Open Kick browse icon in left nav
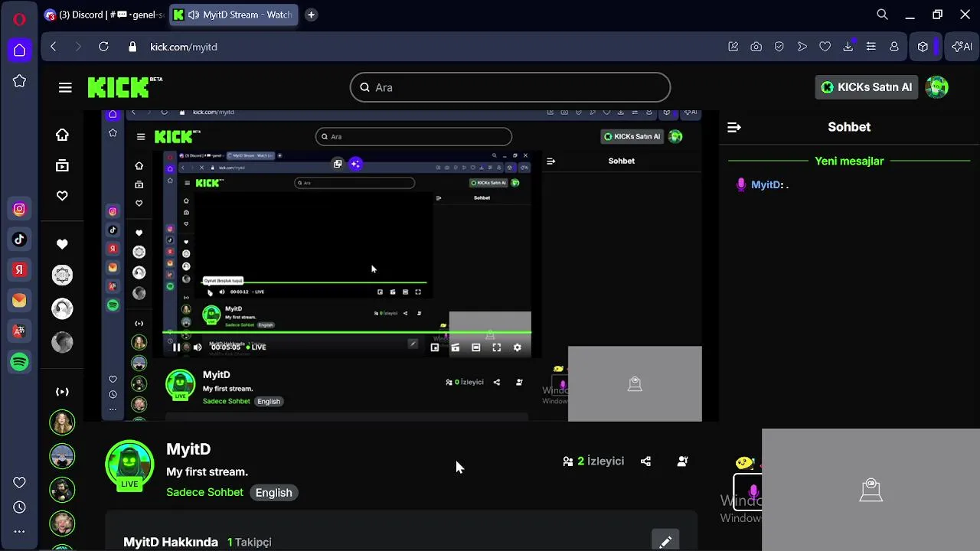 62,165
